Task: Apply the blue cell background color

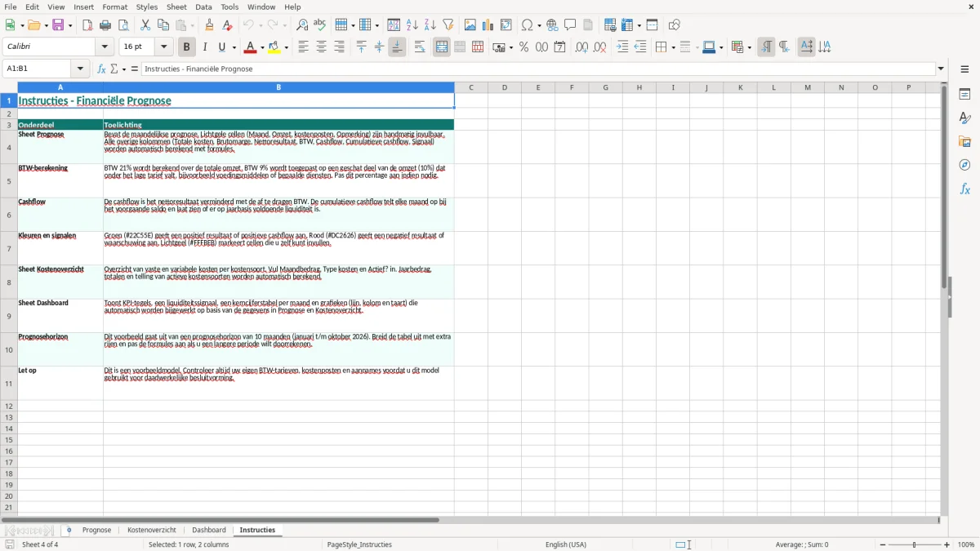Action: [x=709, y=47]
